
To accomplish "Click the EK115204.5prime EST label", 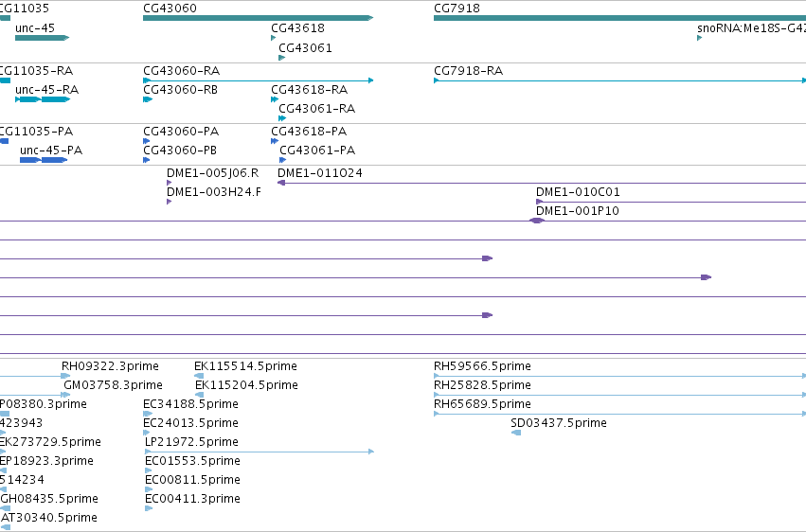I will (x=247, y=385).
